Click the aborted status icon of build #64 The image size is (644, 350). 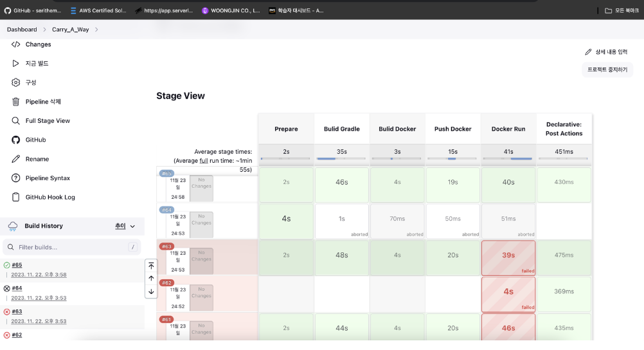(6, 288)
